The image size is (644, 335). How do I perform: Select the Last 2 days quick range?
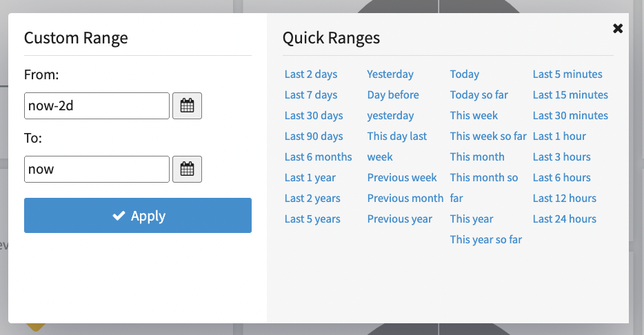[x=311, y=74]
